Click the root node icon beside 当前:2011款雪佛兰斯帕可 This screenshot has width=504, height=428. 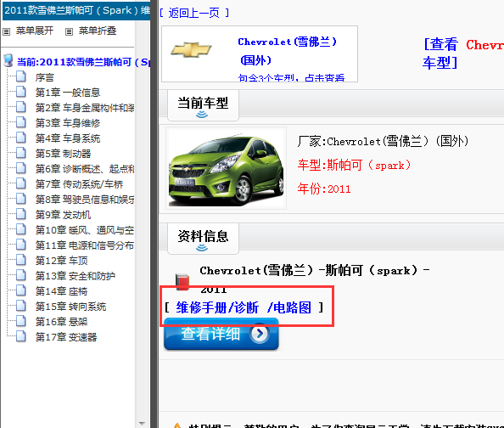8,60
